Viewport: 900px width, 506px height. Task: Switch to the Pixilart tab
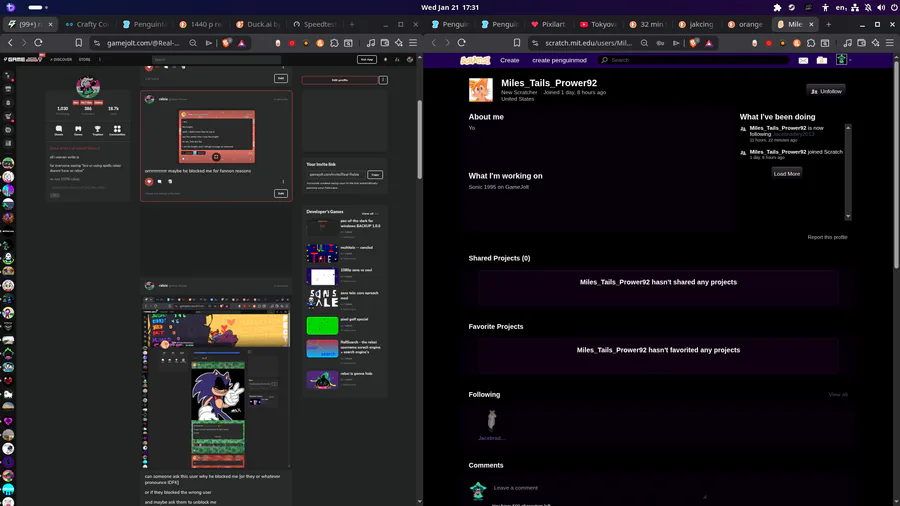549,25
